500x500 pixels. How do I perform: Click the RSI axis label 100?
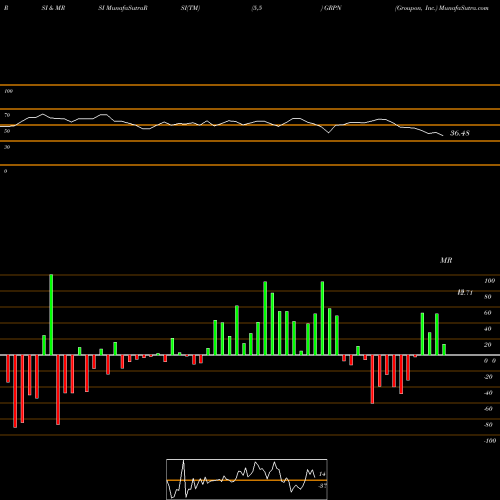tap(8, 91)
